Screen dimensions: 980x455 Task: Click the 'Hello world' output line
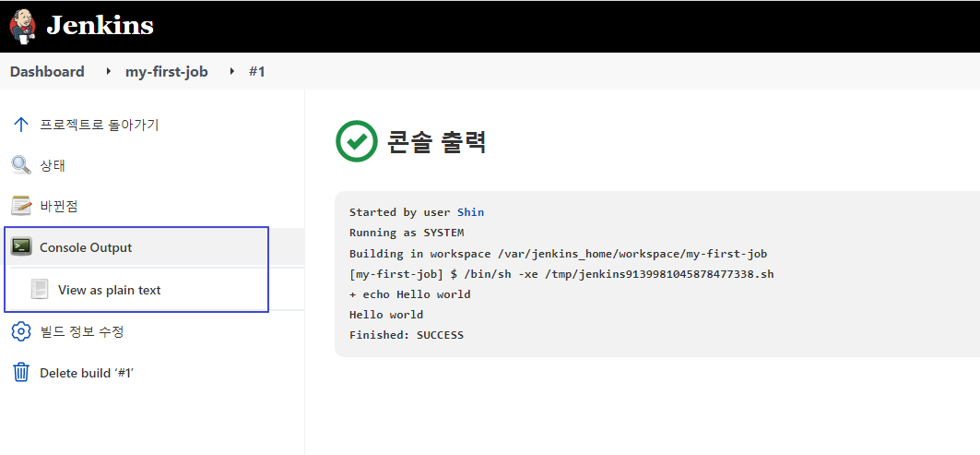pyautogui.click(x=386, y=314)
